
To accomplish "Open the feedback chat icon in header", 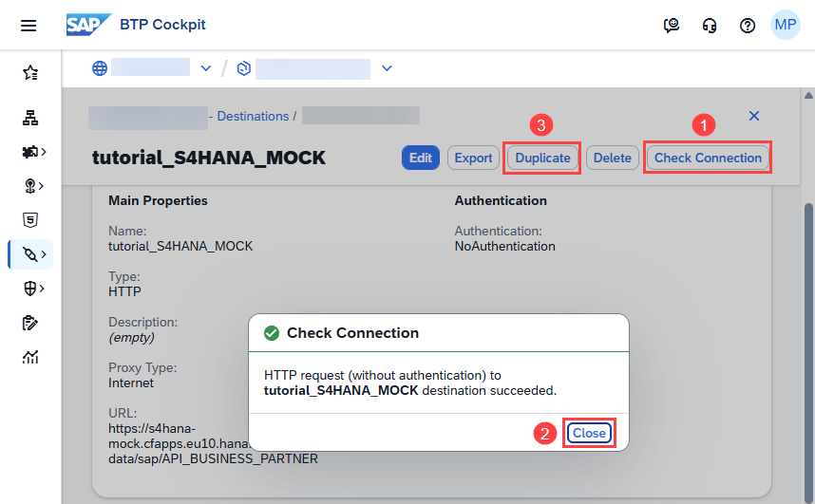I will 671,25.
